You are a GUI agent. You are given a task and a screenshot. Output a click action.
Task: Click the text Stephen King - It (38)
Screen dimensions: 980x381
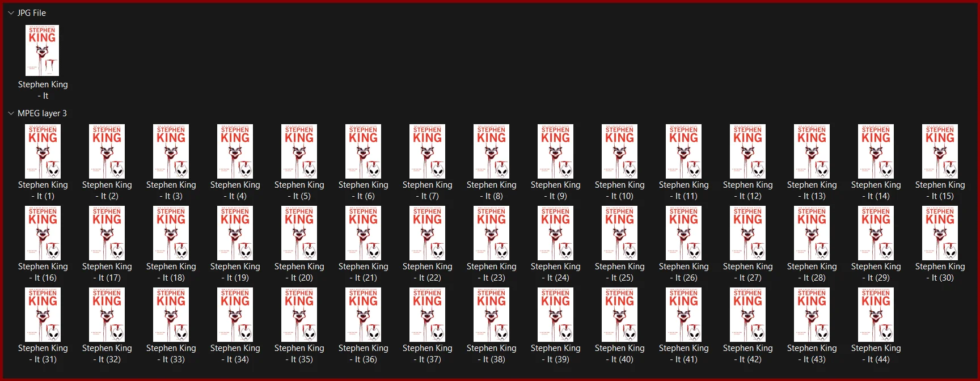coord(491,354)
